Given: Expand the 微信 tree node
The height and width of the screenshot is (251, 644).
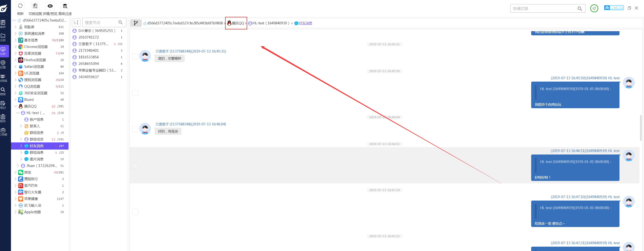Looking at the screenshot, I should [x=15, y=172].
